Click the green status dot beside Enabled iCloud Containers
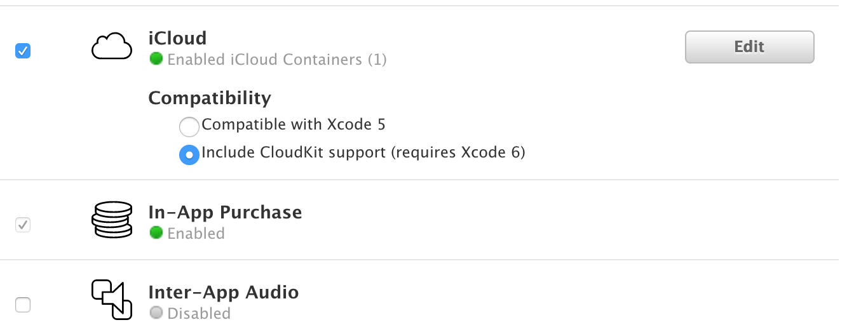Image resolution: width=868 pixels, height=334 pixels. click(156, 59)
